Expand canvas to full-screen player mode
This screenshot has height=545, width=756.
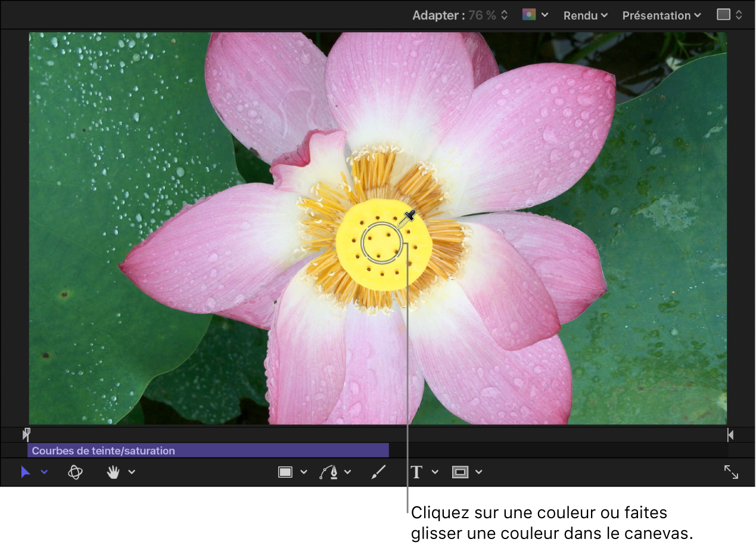[x=731, y=472]
